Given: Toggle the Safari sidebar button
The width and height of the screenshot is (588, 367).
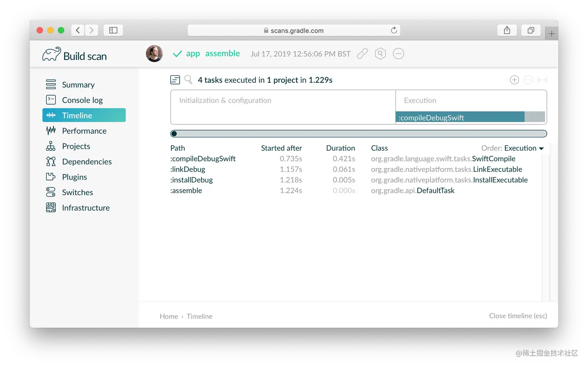Looking at the screenshot, I should point(113,30).
